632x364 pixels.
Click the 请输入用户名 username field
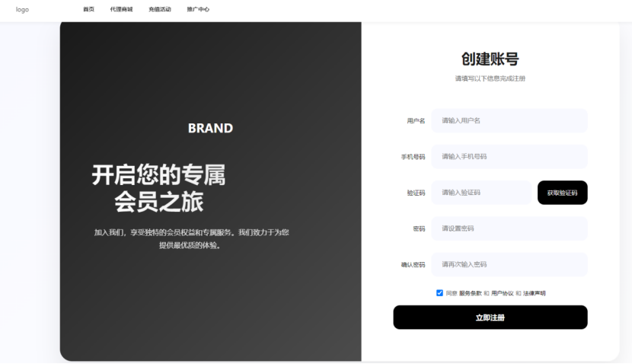pyautogui.click(x=509, y=120)
